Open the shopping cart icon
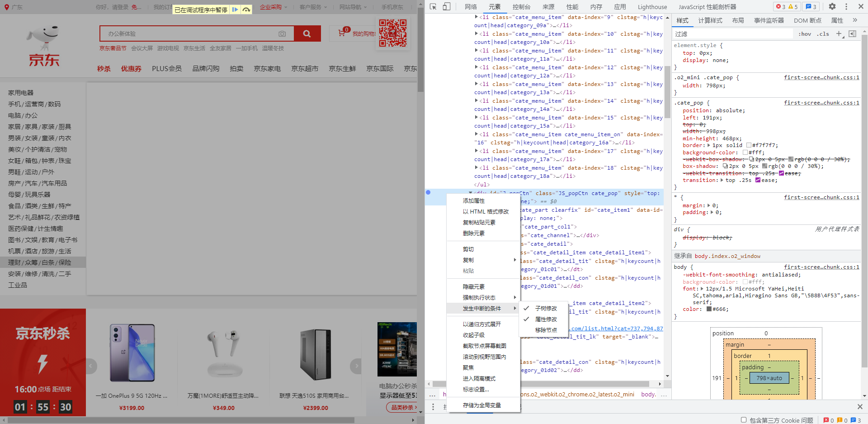This screenshot has height=424, width=868. [342, 33]
